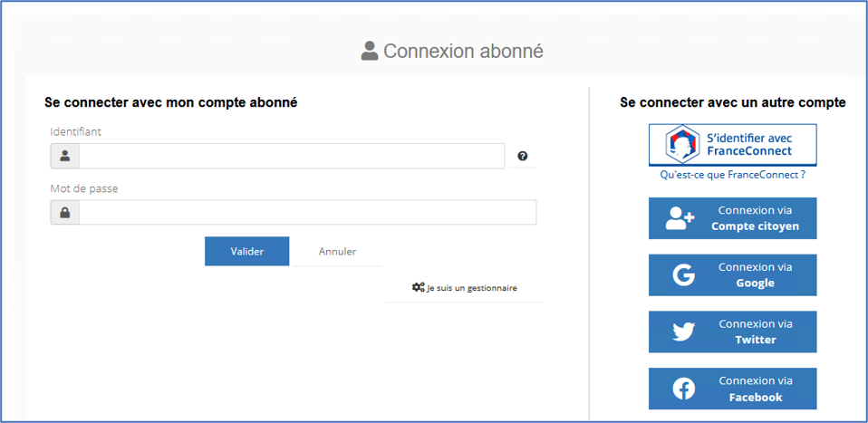The image size is (868, 423).
Task: Open Qu'est-ce que FranceConnect link
Action: [732, 175]
